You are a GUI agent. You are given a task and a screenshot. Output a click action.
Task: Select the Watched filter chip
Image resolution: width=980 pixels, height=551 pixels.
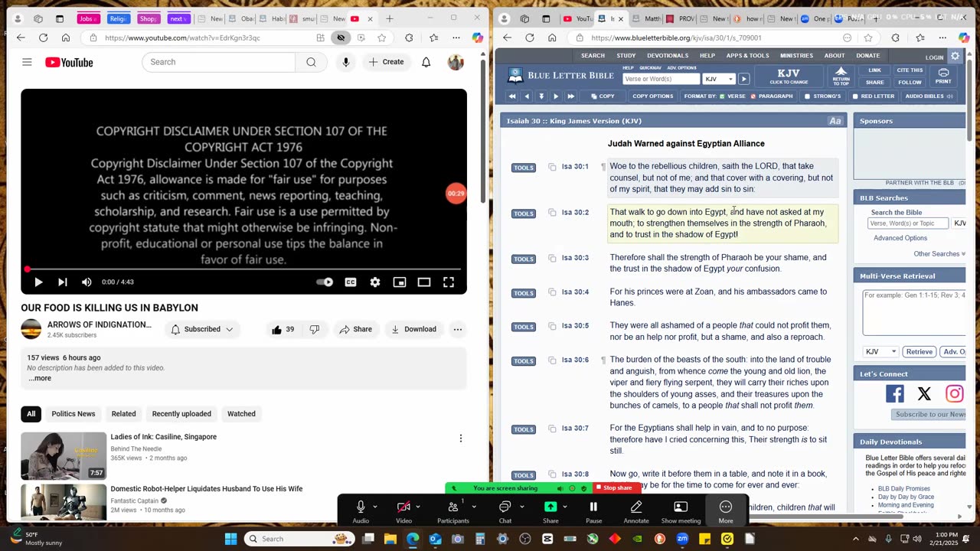(x=241, y=414)
